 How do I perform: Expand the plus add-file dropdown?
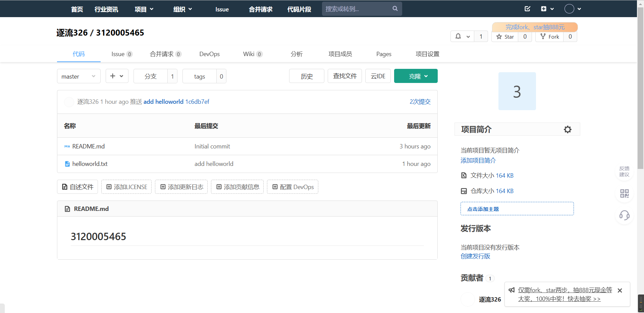[x=117, y=76]
